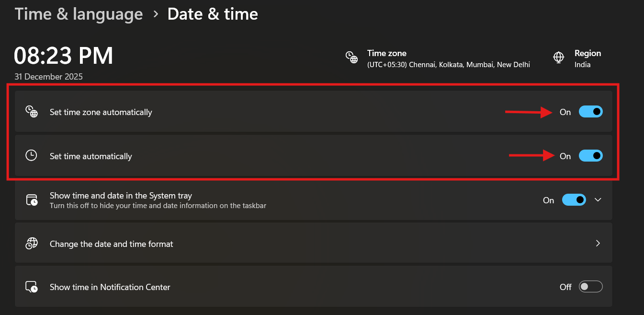Enable Show time in Notification Center toggle
Viewport: 644px width, 315px height.
[590, 287]
